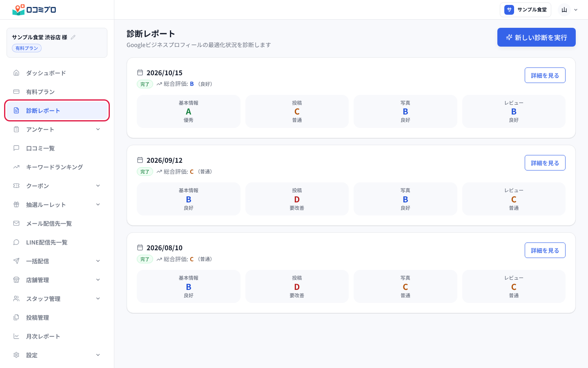Click 詳細を見る for 2026/10/15 report
The width and height of the screenshot is (588, 368).
[x=545, y=75]
